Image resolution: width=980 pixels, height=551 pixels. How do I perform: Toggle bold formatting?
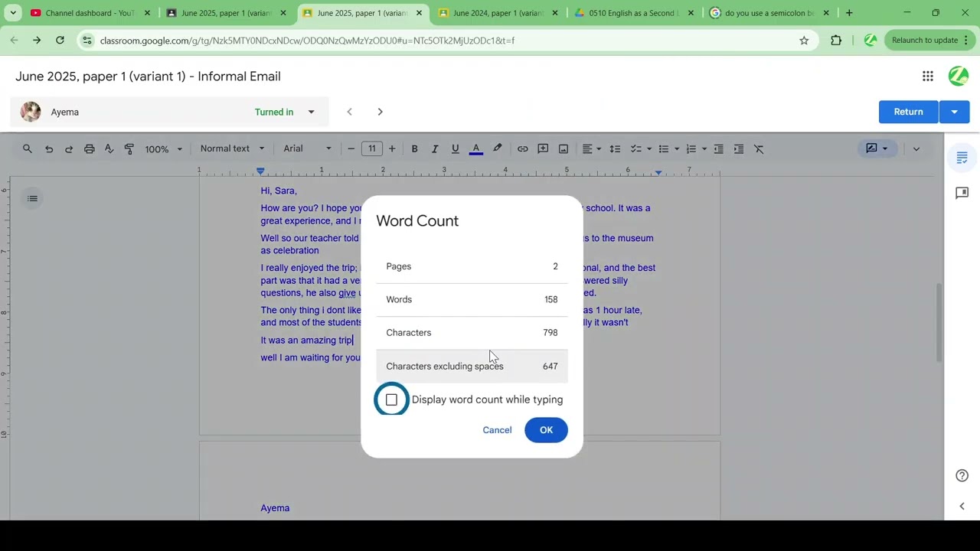414,148
